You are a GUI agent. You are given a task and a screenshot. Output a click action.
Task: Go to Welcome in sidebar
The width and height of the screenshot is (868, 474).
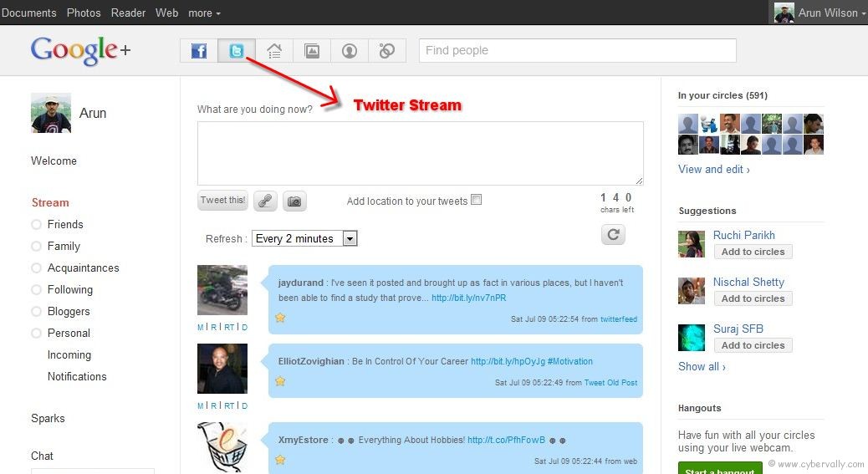point(54,161)
